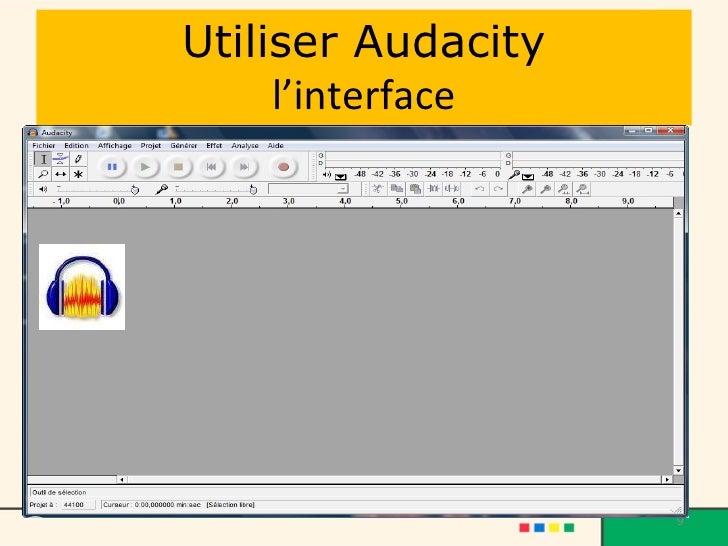Click the microphone icon beside the input slider
This screenshot has height=546, width=728.
coord(162,189)
